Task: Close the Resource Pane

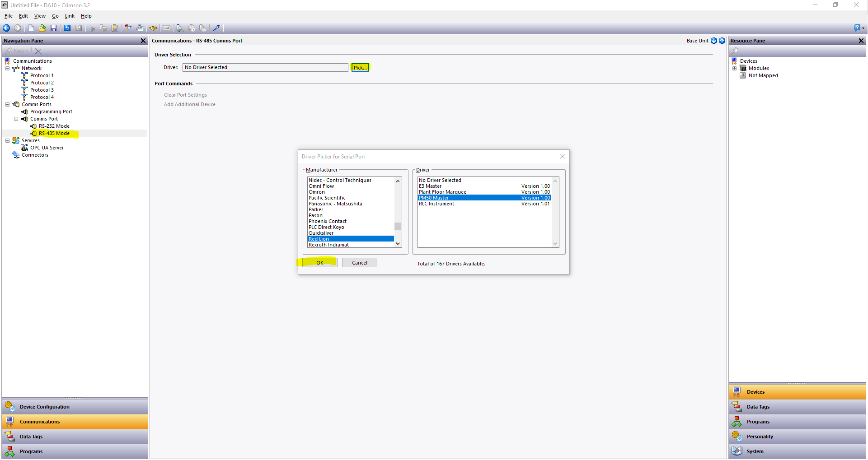Action: click(861, 41)
